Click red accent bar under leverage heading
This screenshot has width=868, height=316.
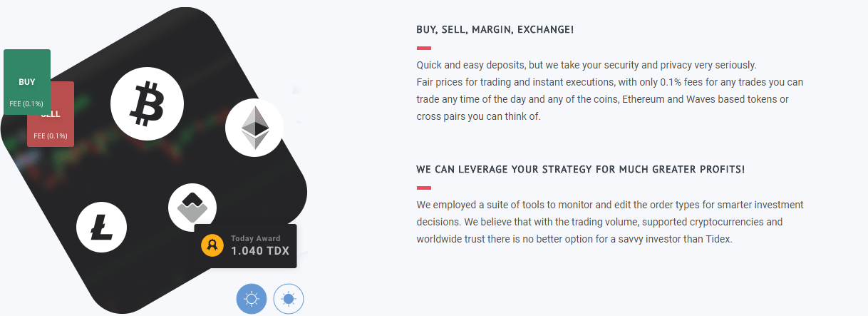pos(423,188)
